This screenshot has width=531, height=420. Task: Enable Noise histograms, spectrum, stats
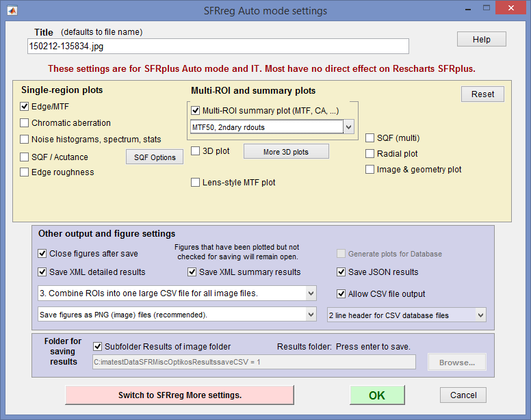tap(24, 139)
